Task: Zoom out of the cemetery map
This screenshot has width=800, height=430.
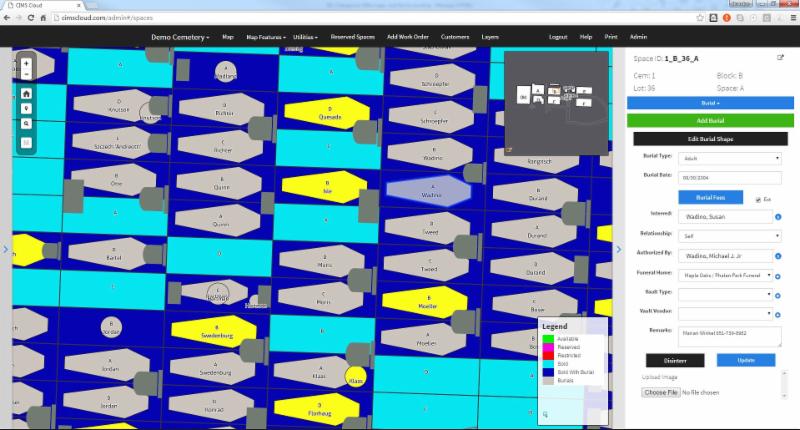Action: [x=26, y=75]
